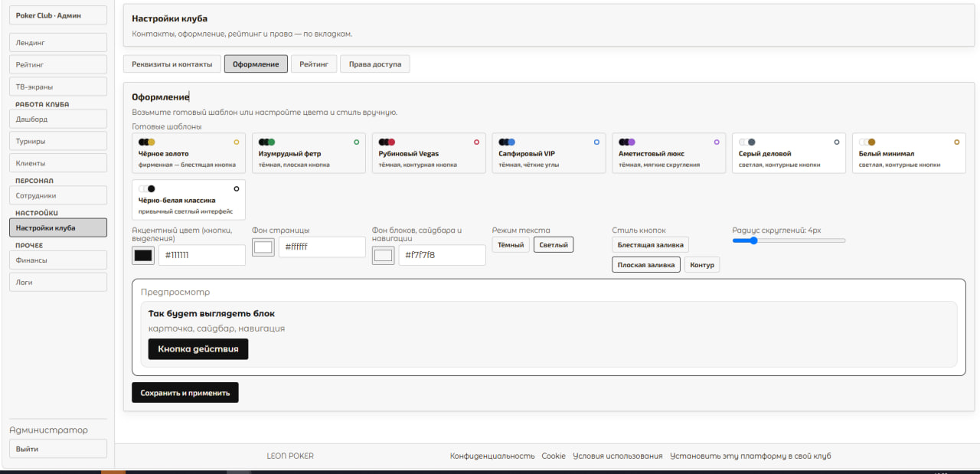Open the Конфиденциальность footer link
This screenshot has height=474, width=980.
coord(492,456)
